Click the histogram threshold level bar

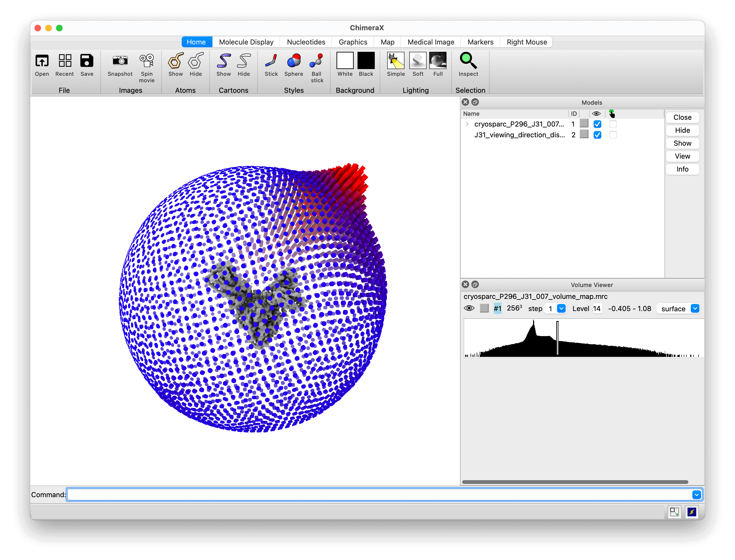[557, 338]
